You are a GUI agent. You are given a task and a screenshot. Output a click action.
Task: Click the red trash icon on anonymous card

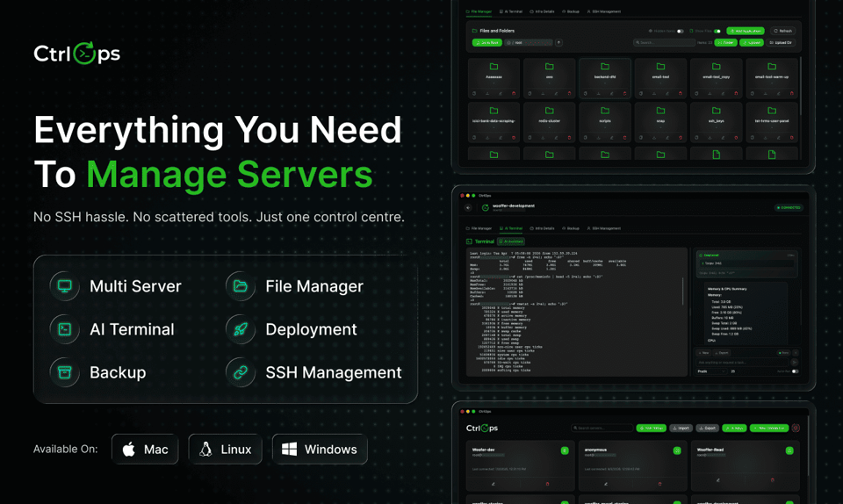tap(659, 484)
